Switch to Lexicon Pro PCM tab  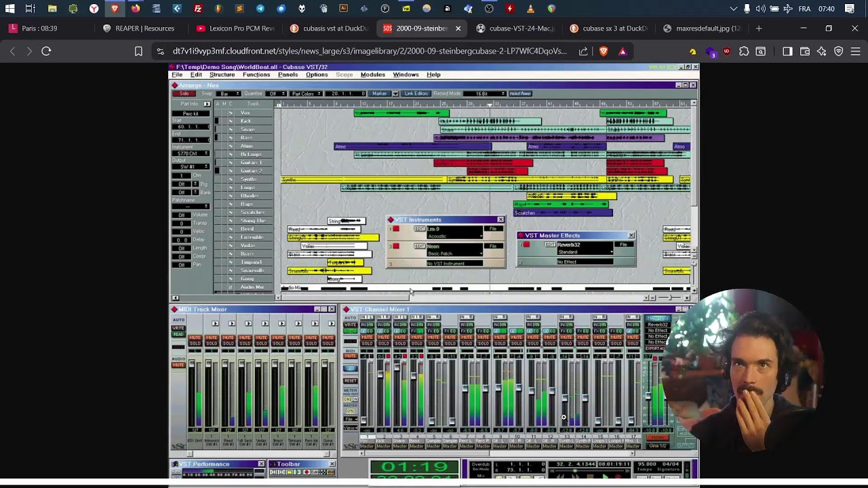coord(235,28)
